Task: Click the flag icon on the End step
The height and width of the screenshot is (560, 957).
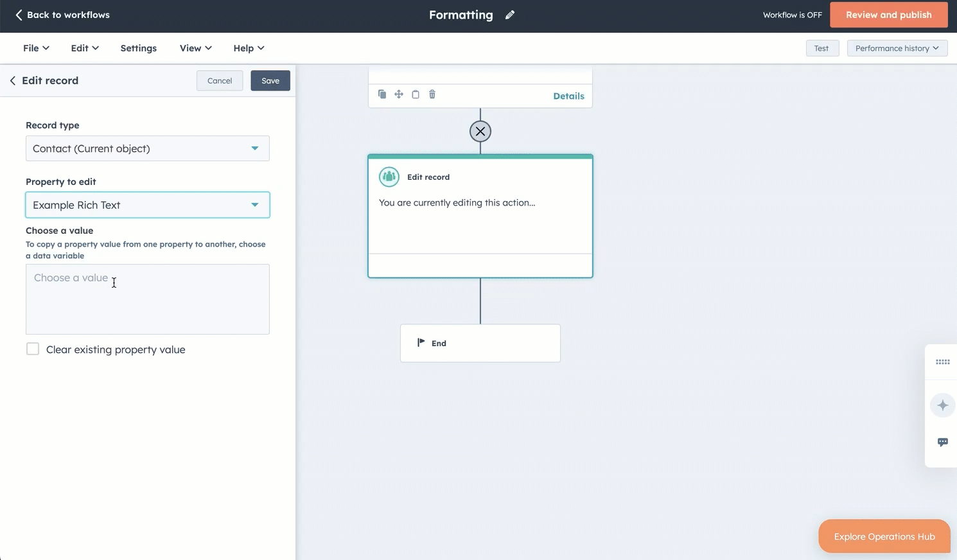Action: click(421, 342)
